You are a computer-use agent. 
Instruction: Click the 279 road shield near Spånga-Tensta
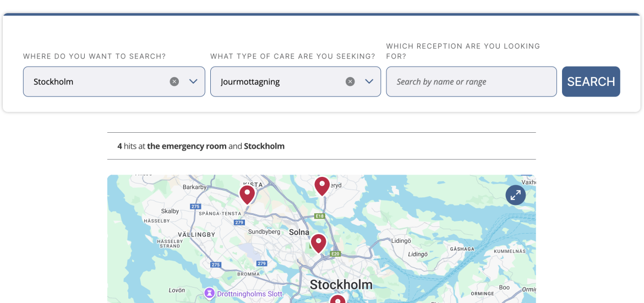pyautogui.click(x=239, y=223)
